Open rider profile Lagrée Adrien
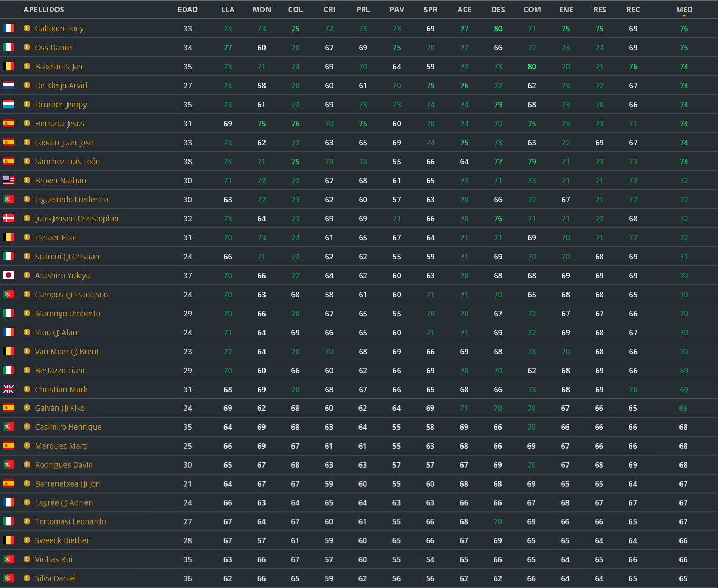Image resolution: width=718 pixels, height=588 pixels. tap(64, 503)
